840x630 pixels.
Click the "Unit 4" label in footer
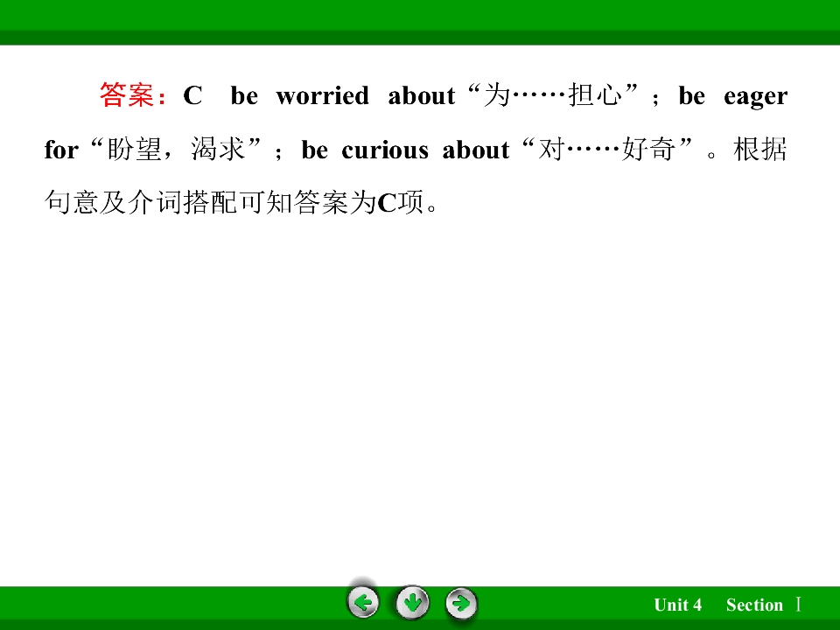click(677, 605)
